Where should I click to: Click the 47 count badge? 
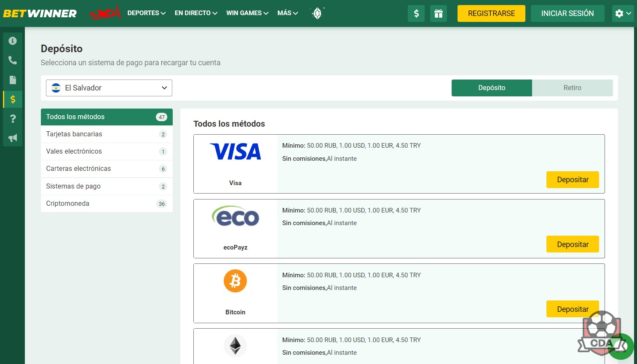[161, 117]
